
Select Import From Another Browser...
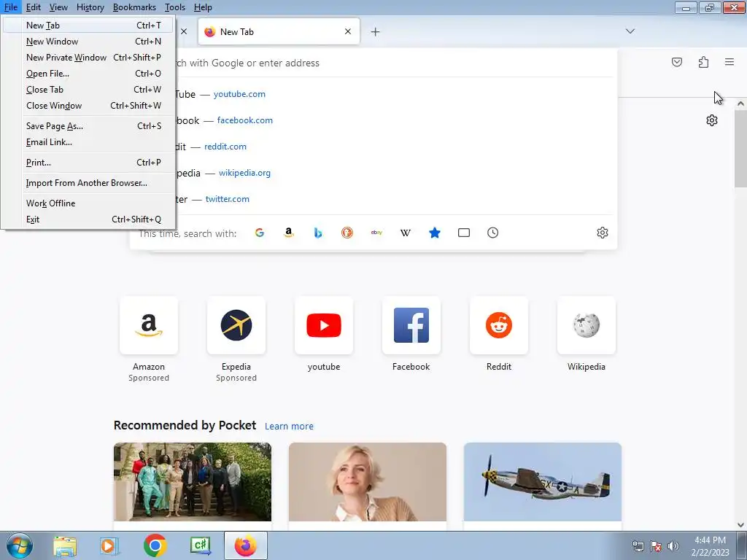[x=88, y=183]
